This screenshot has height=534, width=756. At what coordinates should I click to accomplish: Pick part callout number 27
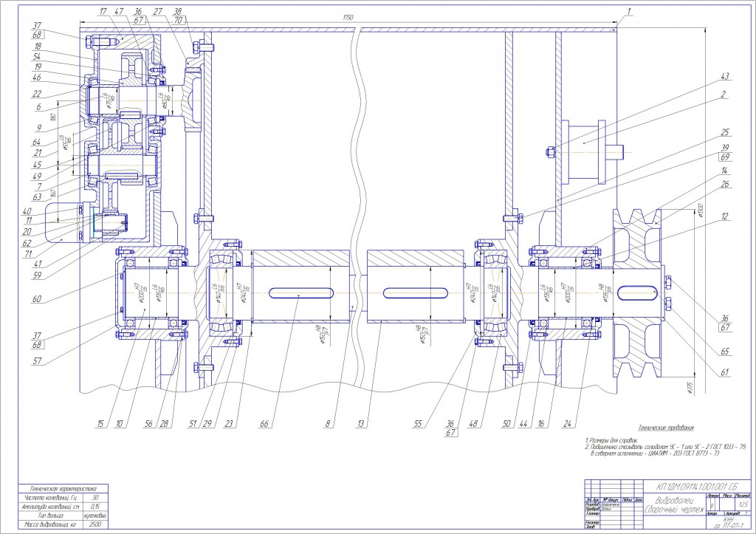(x=157, y=12)
